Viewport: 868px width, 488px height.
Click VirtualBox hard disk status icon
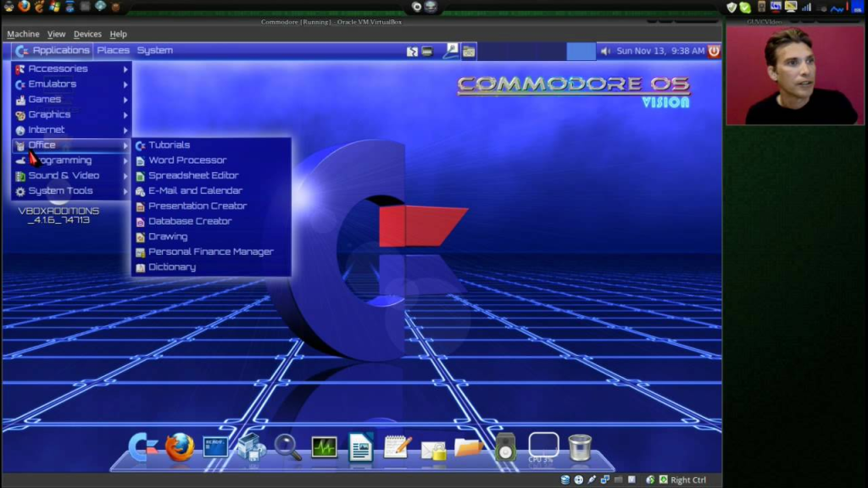pyautogui.click(x=565, y=480)
